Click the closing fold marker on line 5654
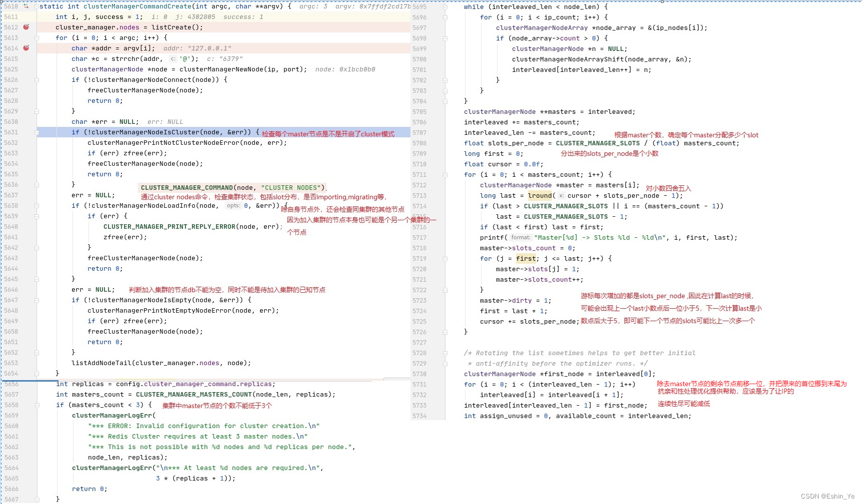Image resolution: width=862 pixels, height=504 pixels. pos(36,374)
